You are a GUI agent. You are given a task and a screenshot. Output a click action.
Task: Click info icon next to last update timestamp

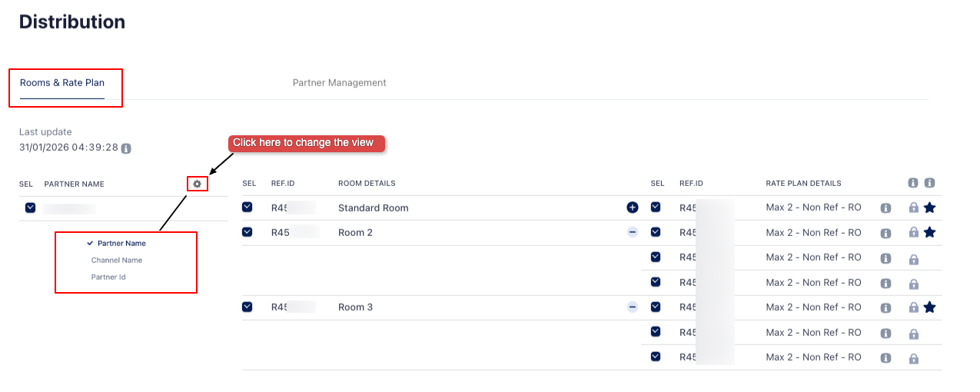click(126, 148)
